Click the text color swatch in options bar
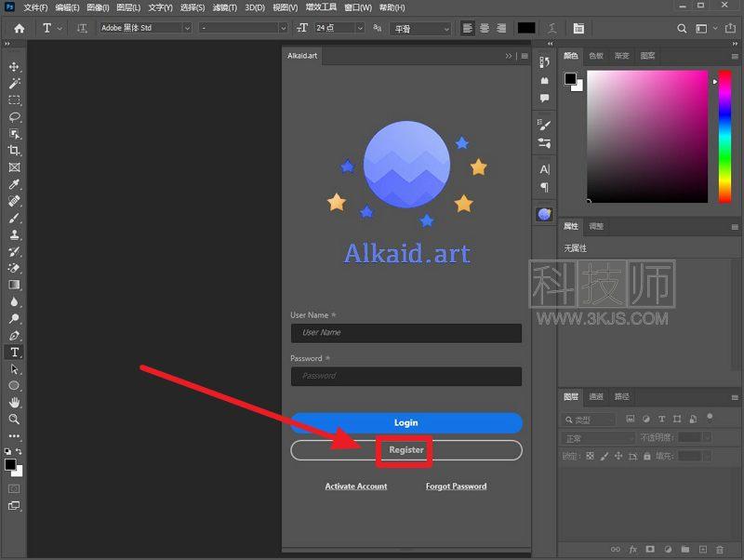The image size is (744, 560). coord(526,28)
